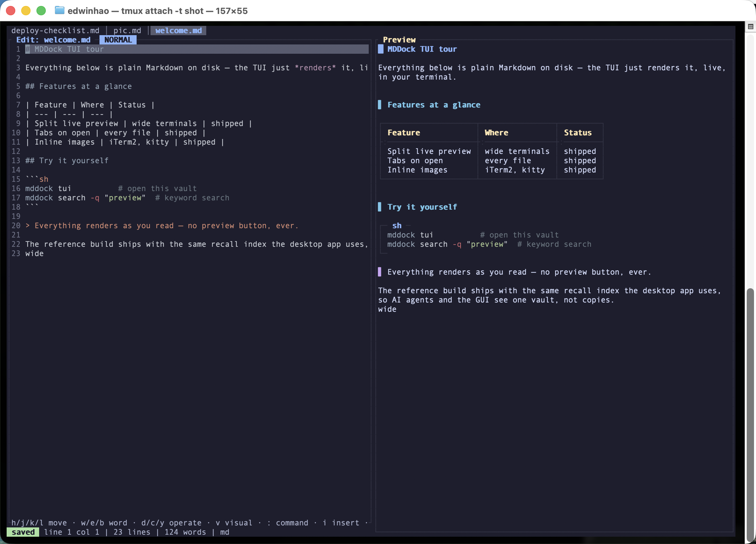
Task: Click editor line '## Features at a glance'
Action: 79,86
